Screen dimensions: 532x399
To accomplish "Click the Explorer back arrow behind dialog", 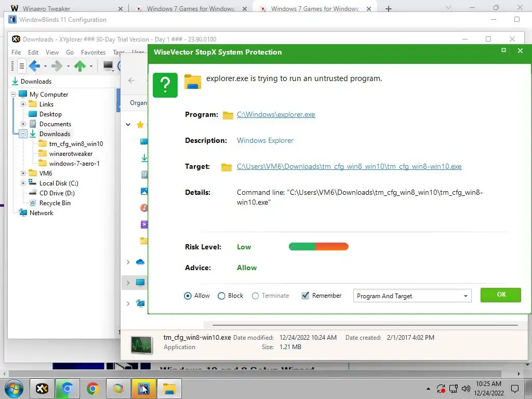I will 131,81.
